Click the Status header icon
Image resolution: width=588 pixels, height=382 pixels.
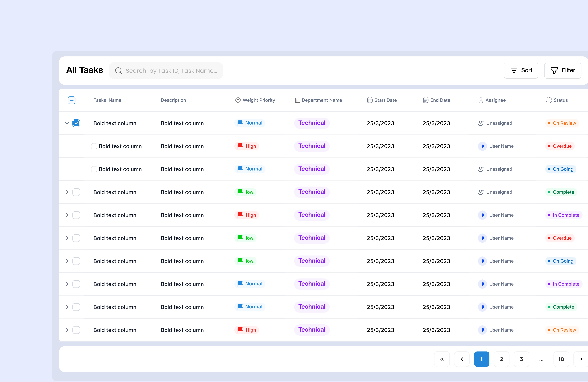click(549, 100)
